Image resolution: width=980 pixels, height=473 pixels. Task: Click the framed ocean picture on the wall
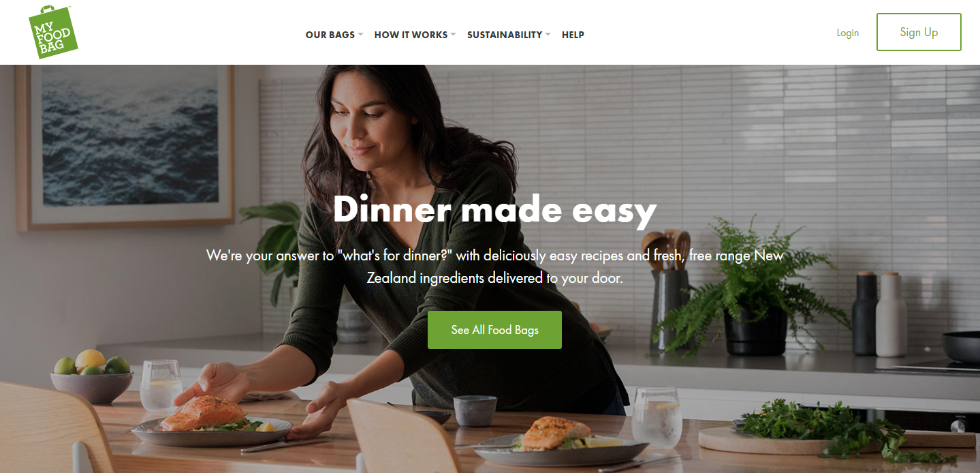125,147
